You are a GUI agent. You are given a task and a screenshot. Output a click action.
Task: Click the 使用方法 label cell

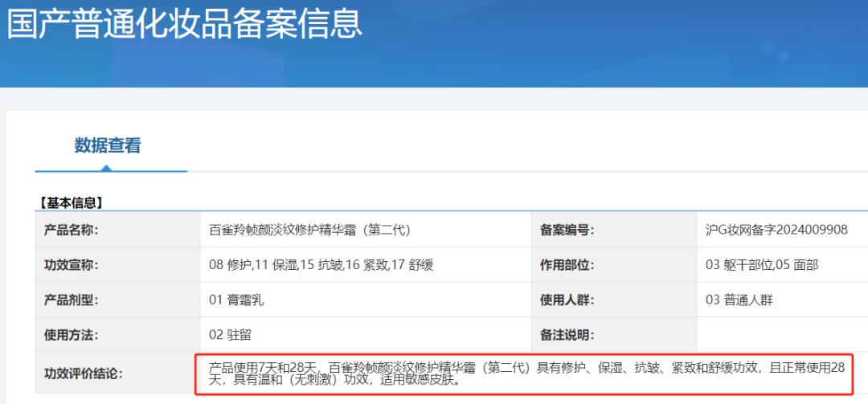pyautogui.click(x=117, y=334)
